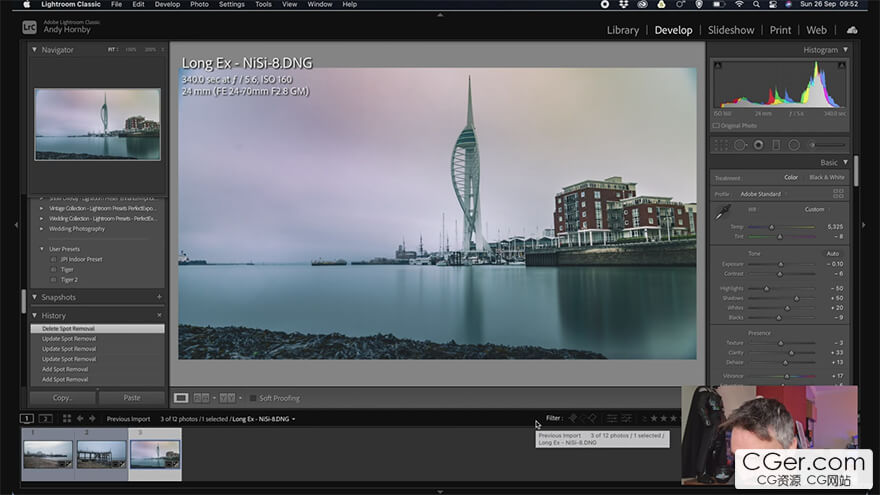Tick the Original Photo checkbox

click(716, 126)
